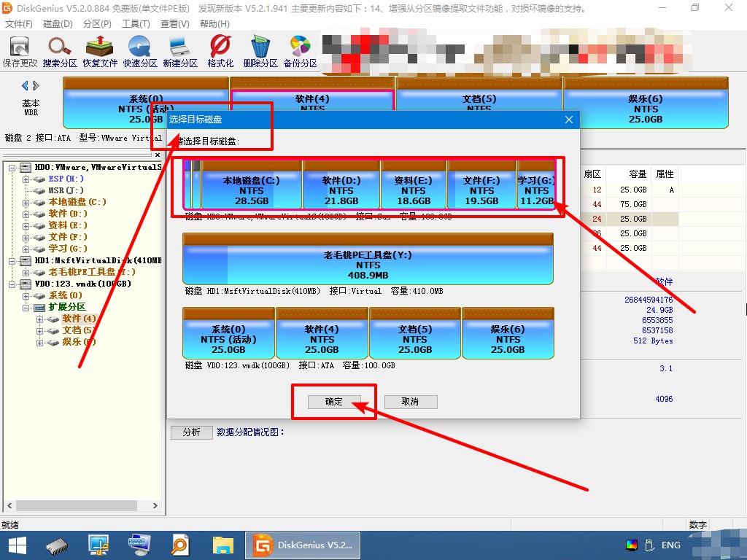Open the network computer taskbar icon
Image resolution: width=747 pixels, height=560 pixels.
(x=98, y=545)
